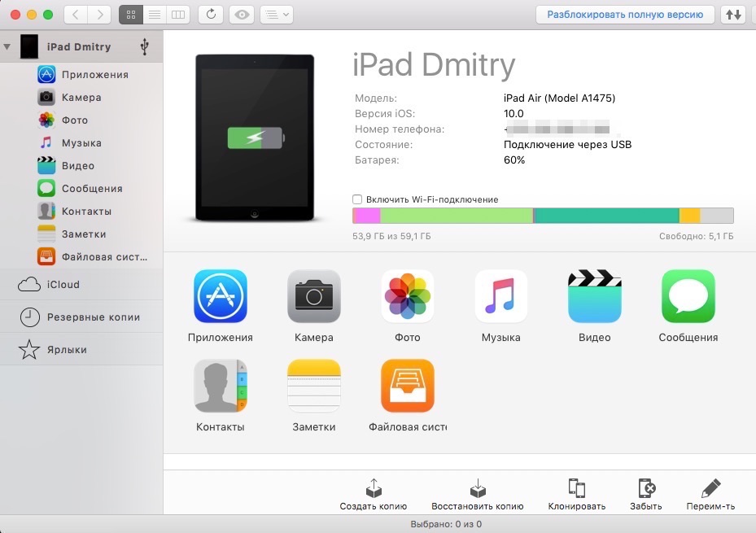Click Создать копию backup button
The height and width of the screenshot is (533, 756).
pyautogui.click(x=373, y=495)
